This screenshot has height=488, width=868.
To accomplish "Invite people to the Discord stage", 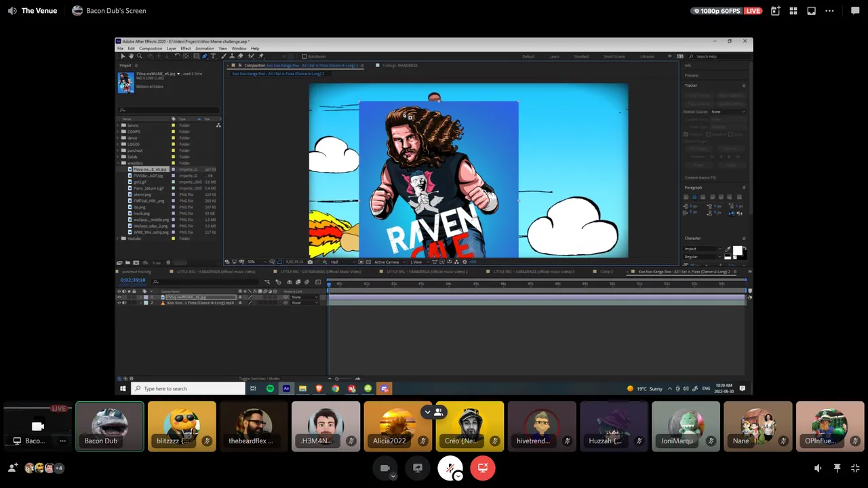I will tap(12, 468).
